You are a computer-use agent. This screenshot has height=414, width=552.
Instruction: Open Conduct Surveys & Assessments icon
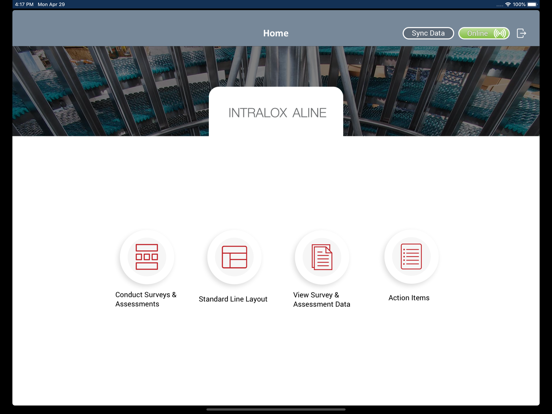click(x=147, y=257)
